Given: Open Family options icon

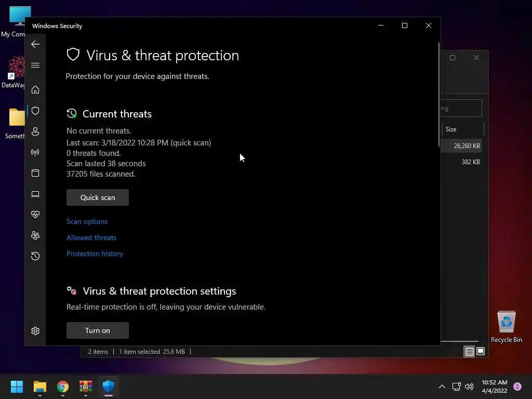Looking at the screenshot, I should click(x=35, y=235).
